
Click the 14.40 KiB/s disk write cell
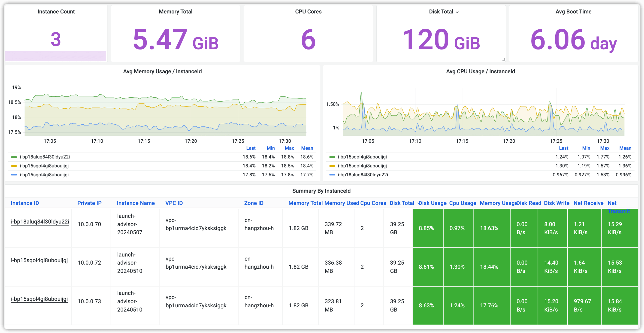click(553, 267)
